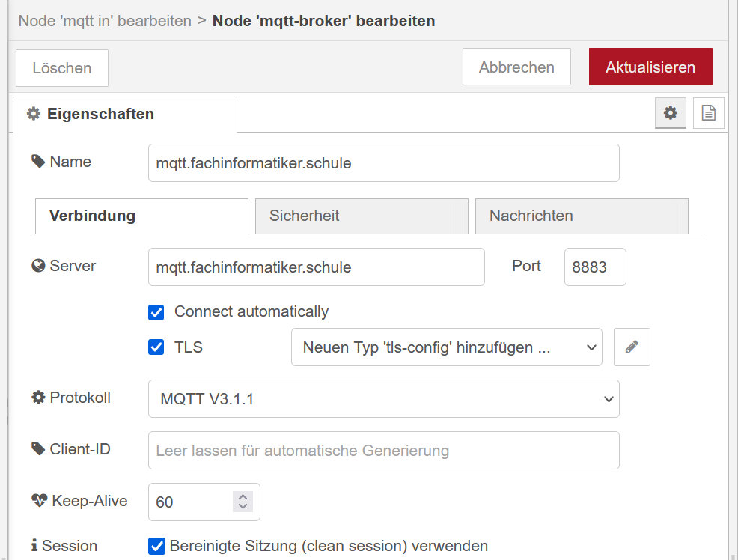Click the gear icon on the Eigenschaften tab
Image resolution: width=738 pixels, height=560 pixels.
(670, 113)
